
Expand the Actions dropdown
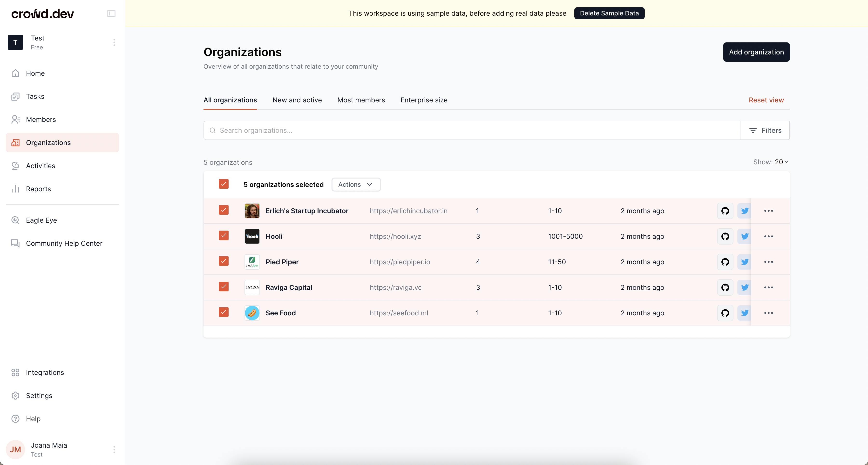pyautogui.click(x=356, y=185)
